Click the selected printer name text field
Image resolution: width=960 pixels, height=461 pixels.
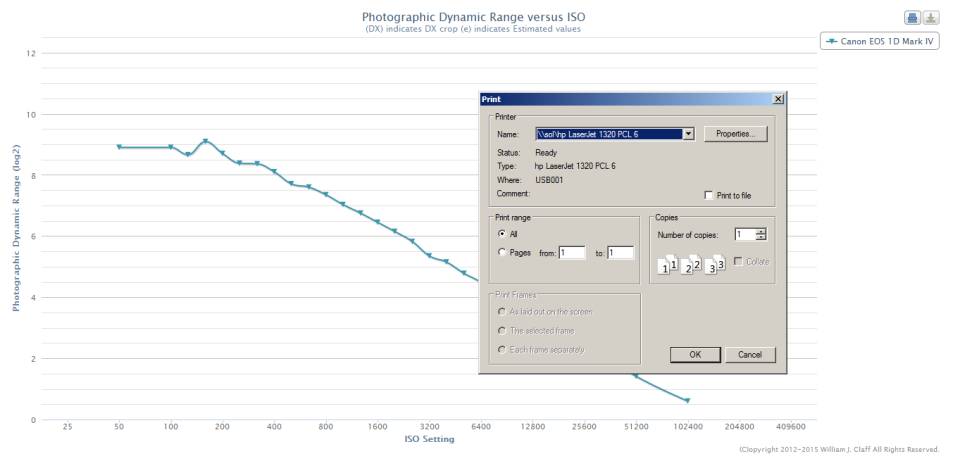tap(609, 134)
